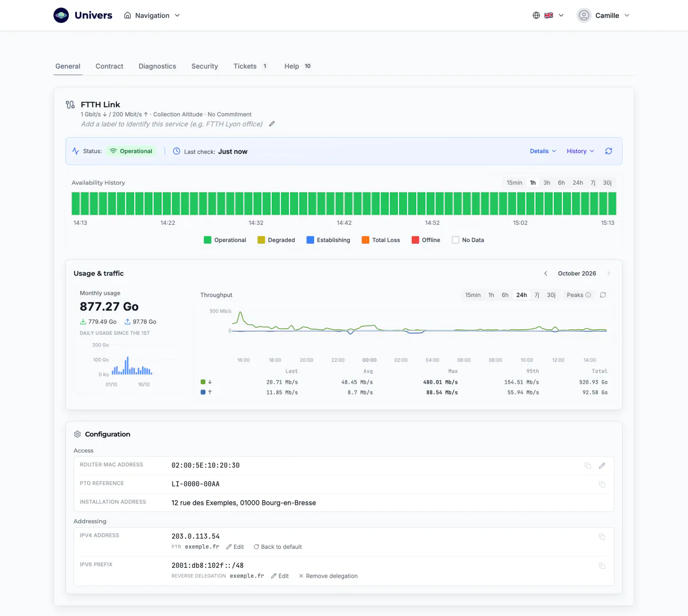Viewport: 688px width, 616px height.
Task: Edit the IPv4 PTR record
Action: click(235, 547)
